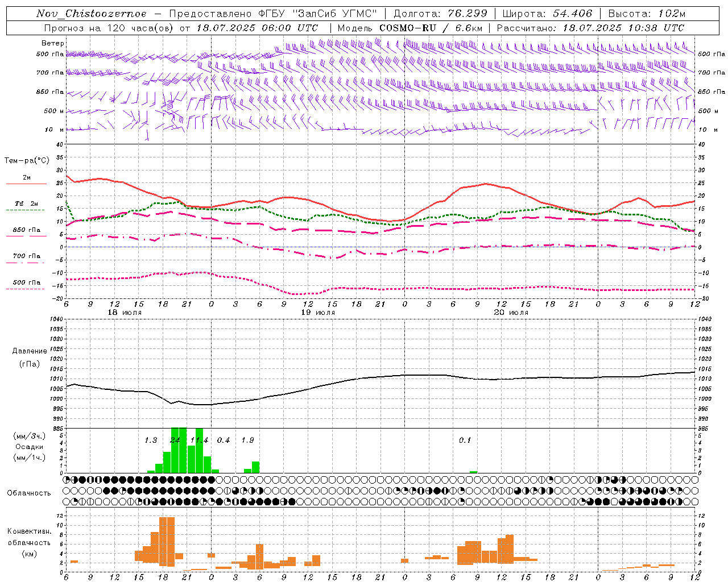Select the '11.4' precipitation amount value
Image resolution: width=728 pixels, height=582 pixels.
tap(199, 440)
